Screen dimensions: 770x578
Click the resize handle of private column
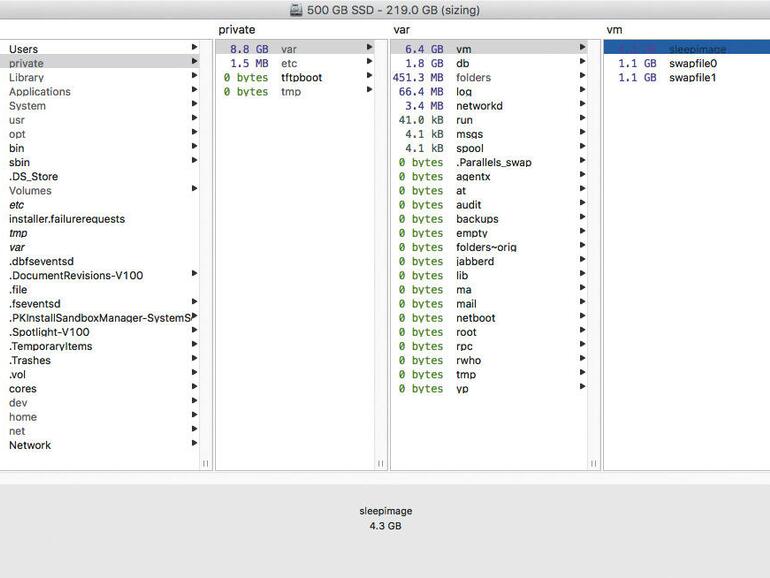[380, 463]
